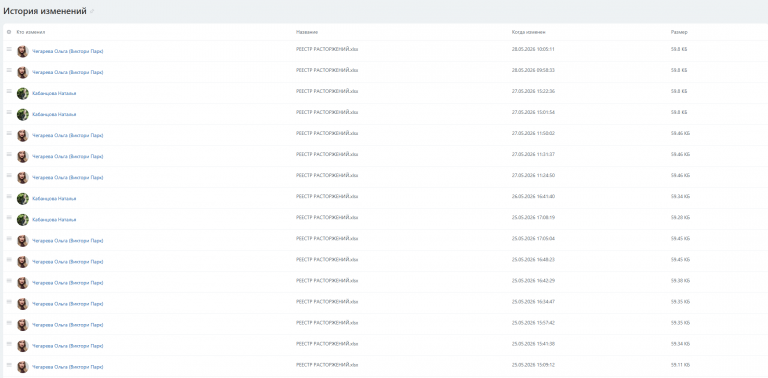Image resolution: width=768 pixels, height=378 pixels.
Task: Click size 59.28 КБ in 25.05.2026 17:08:19 row
Action: pos(680,217)
